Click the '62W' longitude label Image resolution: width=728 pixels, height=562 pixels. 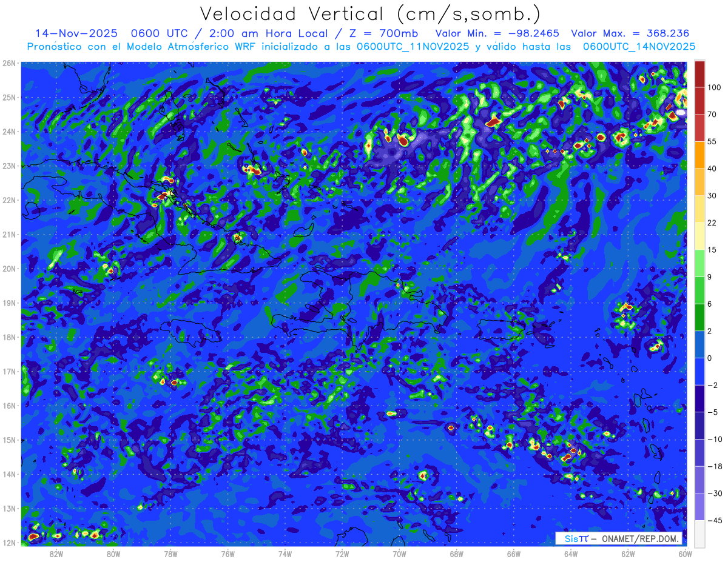pyautogui.click(x=628, y=554)
